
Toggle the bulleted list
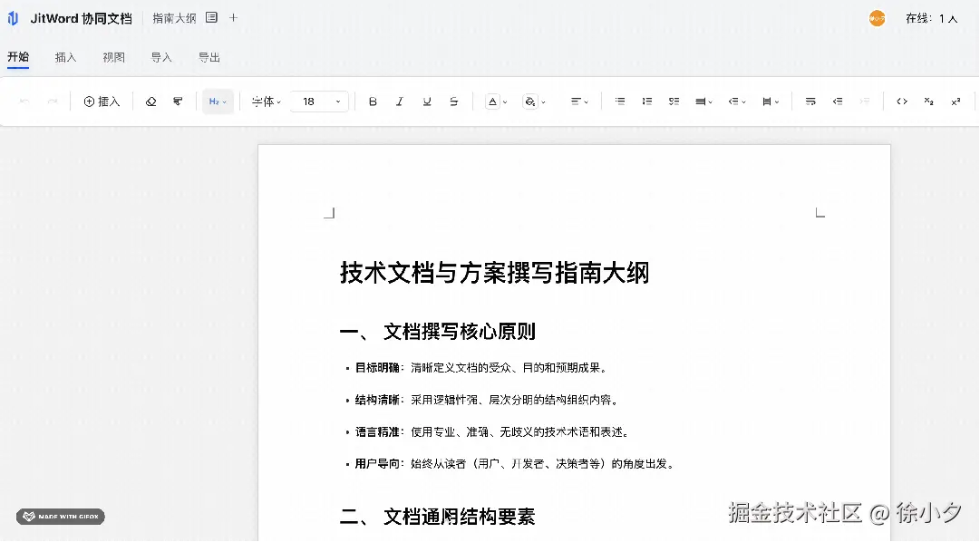point(619,102)
